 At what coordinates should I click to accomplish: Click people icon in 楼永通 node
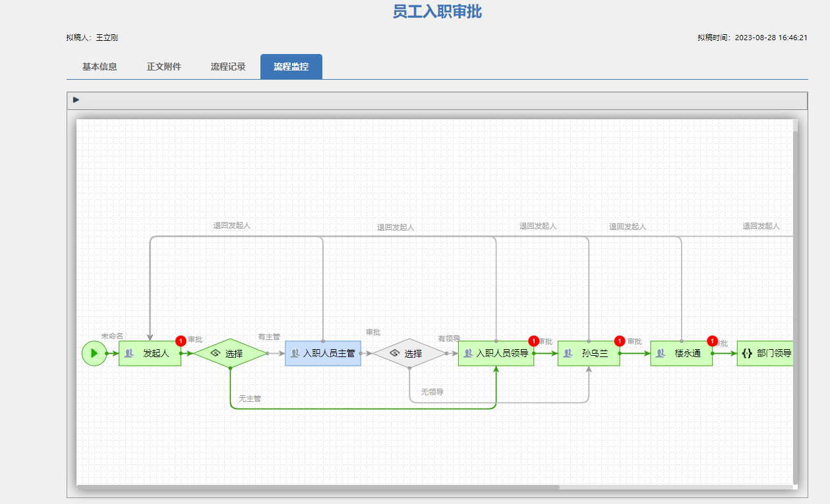click(660, 353)
